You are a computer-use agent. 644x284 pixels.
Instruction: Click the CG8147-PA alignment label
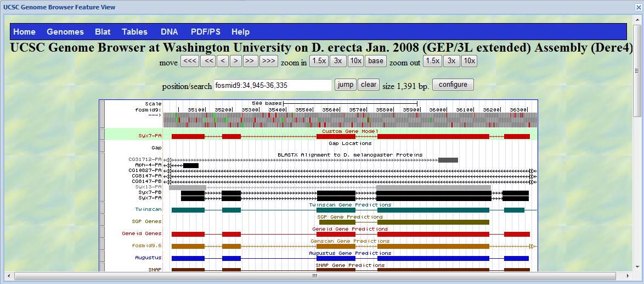147,175
